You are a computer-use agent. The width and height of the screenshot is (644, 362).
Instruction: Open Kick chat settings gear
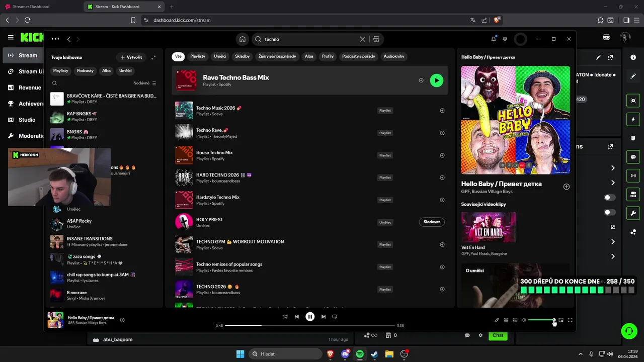480,335
